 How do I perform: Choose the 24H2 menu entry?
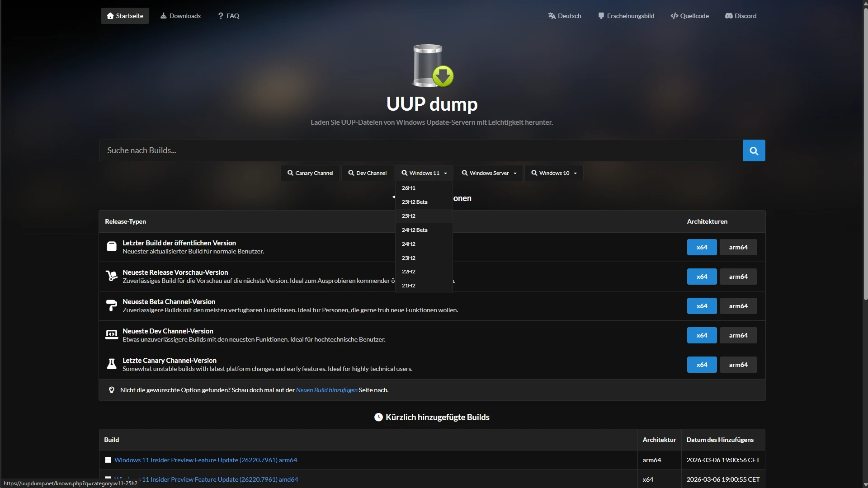click(x=424, y=244)
